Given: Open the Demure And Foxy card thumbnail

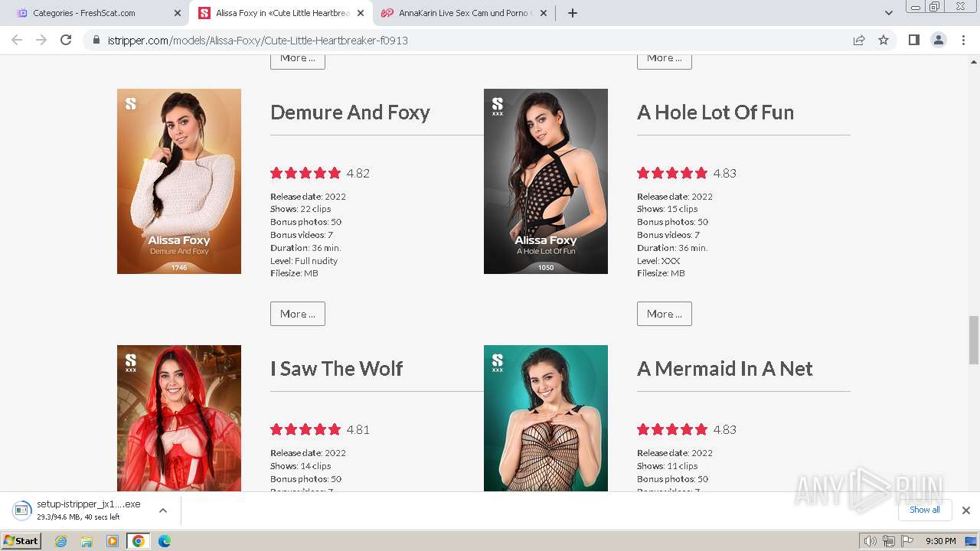Looking at the screenshot, I should [179, 181].
